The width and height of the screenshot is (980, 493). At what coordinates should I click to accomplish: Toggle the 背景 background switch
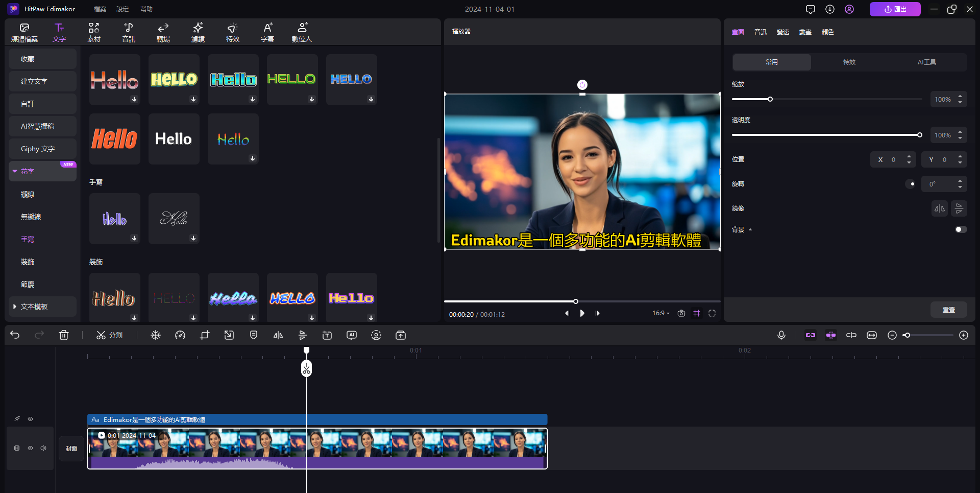point(961,229)
